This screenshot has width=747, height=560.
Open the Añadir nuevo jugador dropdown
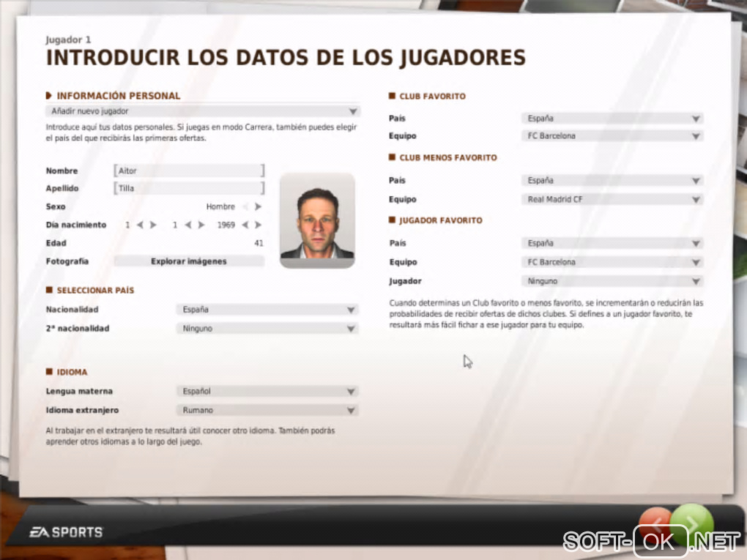pos(203,111)
